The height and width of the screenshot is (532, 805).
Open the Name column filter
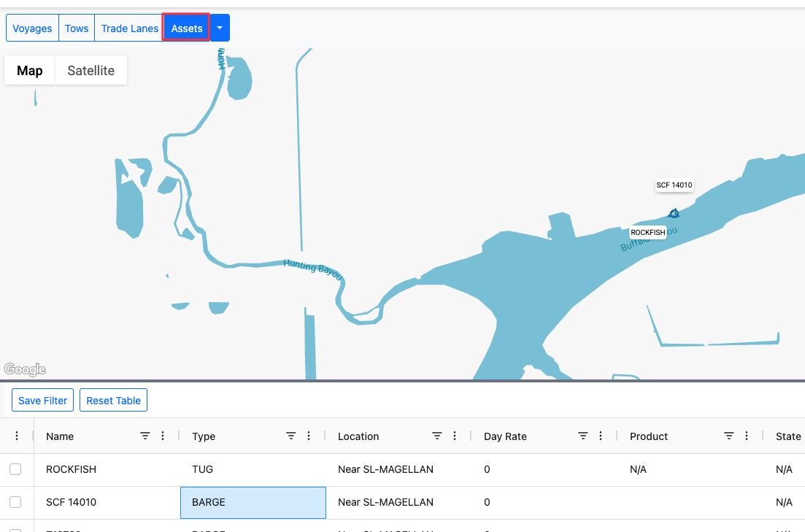click(x=145, y=436)
